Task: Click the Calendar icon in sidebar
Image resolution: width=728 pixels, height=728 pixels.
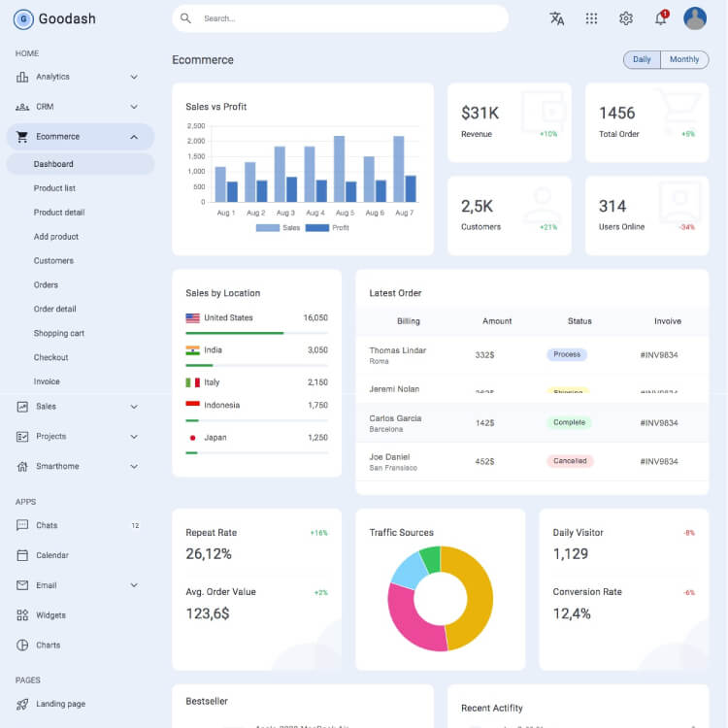Action: pos(22,555)
